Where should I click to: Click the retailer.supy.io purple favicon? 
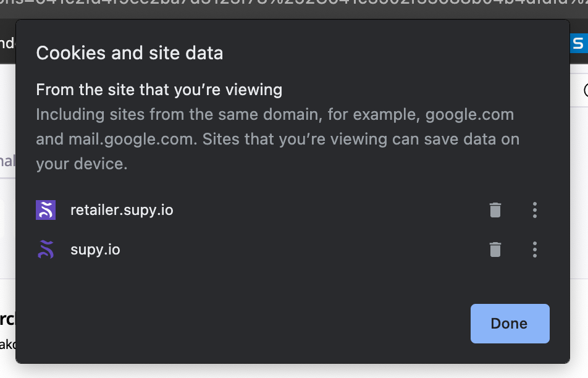tap(46, 211)
